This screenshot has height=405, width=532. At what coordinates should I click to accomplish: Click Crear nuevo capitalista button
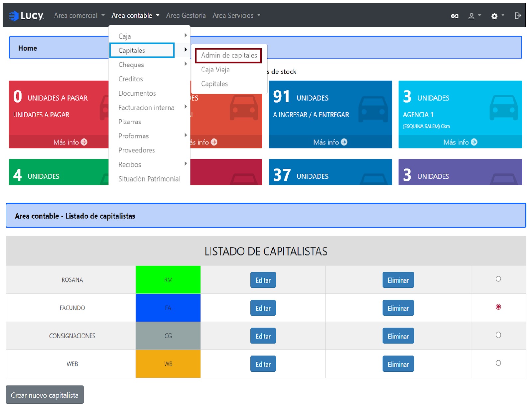click(x=45, y=395)
